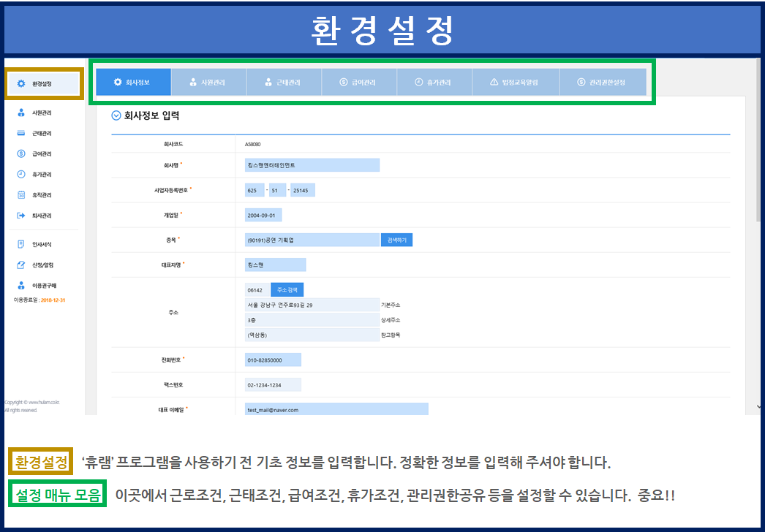
Task: Click the 급여관리 dollar icon in sidebar
Action: coord(21,154)
